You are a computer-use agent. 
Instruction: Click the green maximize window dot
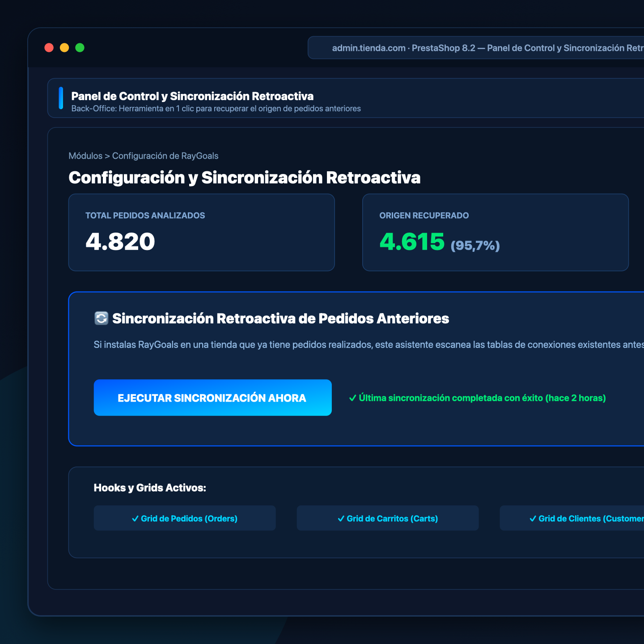click(x=80, y=48)
